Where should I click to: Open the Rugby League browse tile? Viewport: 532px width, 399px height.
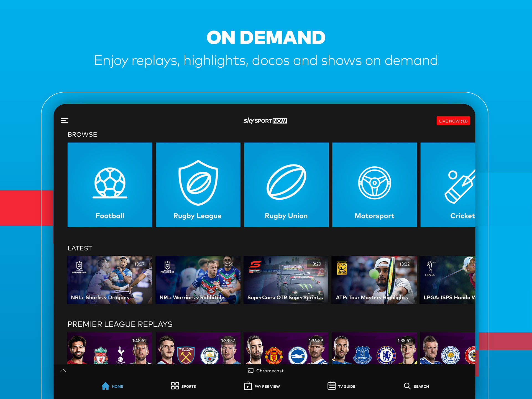[x=198, y=185]
